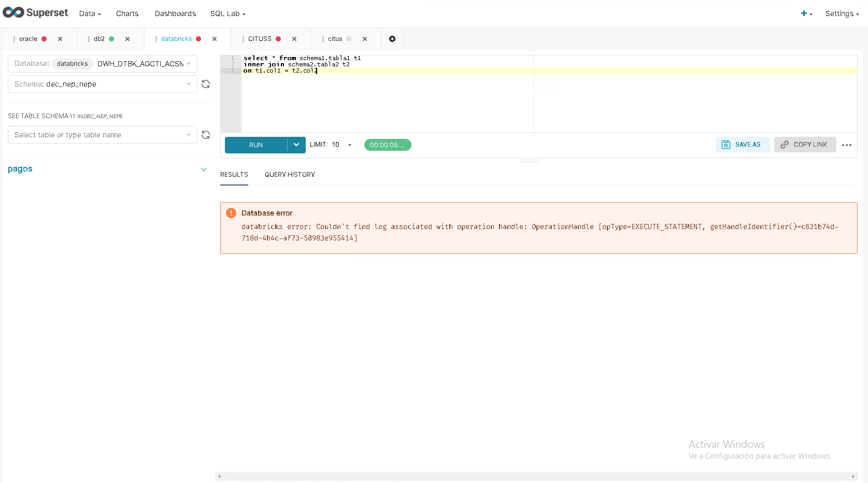Select the databricks database badge
Viewport: 868px width, 483px height.
click(73, 64)
